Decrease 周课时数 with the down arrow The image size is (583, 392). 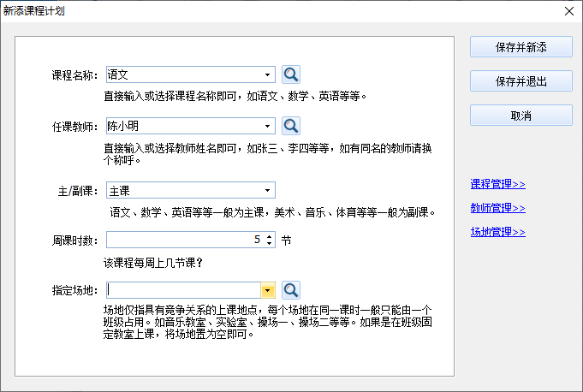pyautogui.click(x=270, y=243)
